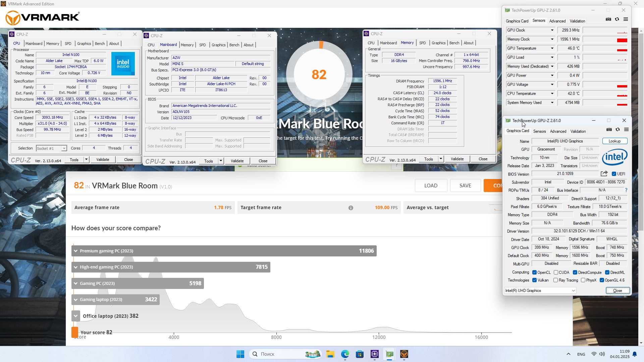
Task: Open Microsoft Store from the taskbar
Action: coord(360,354)
